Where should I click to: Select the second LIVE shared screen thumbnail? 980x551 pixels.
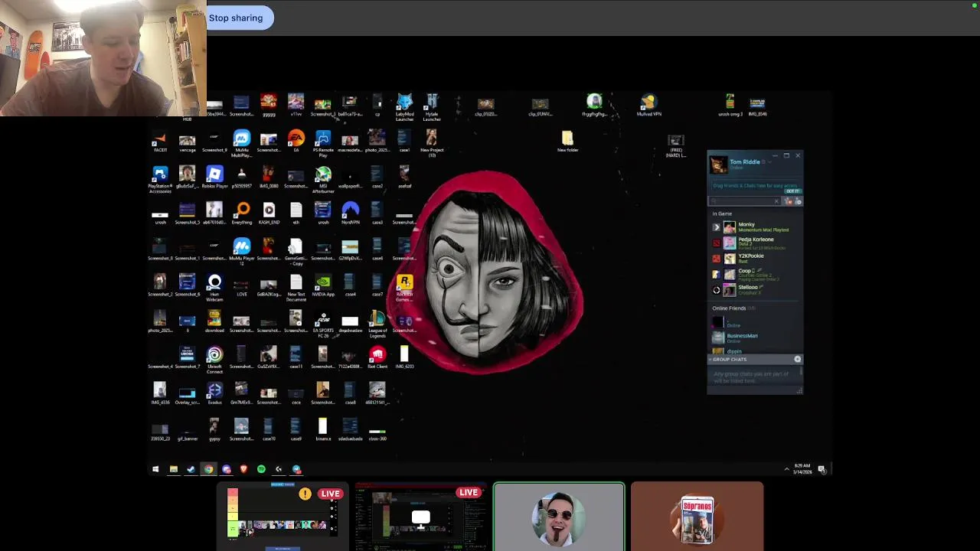420,516
